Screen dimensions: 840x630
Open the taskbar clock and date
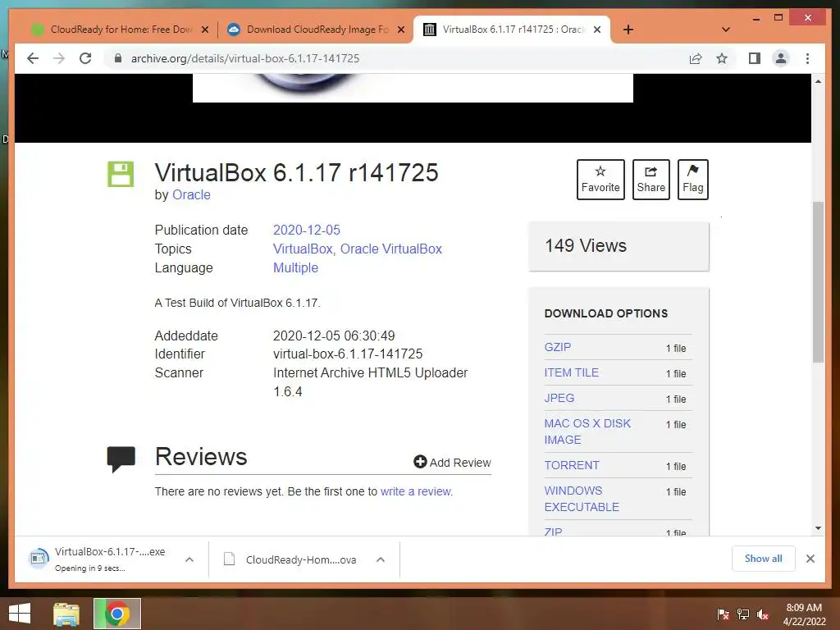pos(804,614)
